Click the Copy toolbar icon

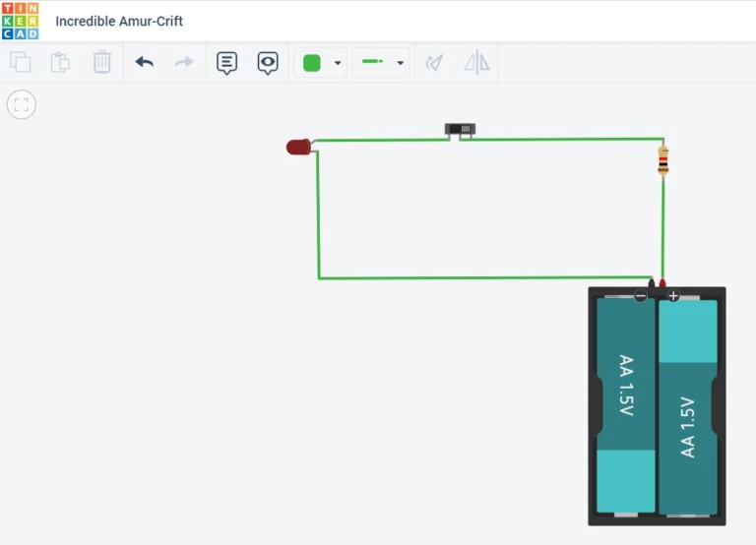point(21,62)
